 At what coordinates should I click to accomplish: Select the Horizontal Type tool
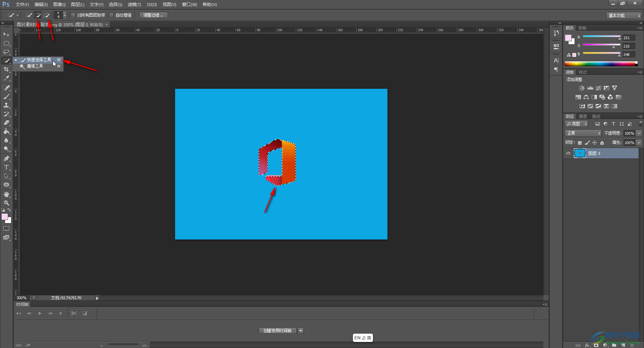click(6, 167)
